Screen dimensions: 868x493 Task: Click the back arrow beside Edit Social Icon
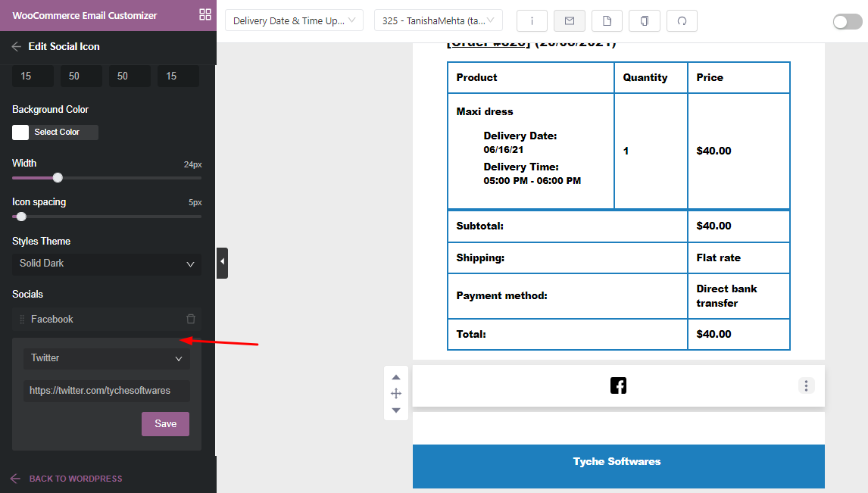[x=17, y=46]
